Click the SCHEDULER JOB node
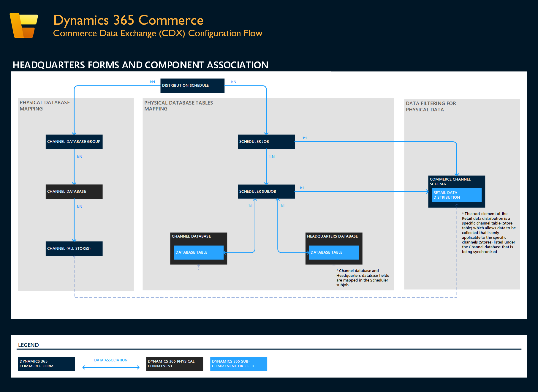This screenshot has width=538, height=392. click(x=266, y=142)
